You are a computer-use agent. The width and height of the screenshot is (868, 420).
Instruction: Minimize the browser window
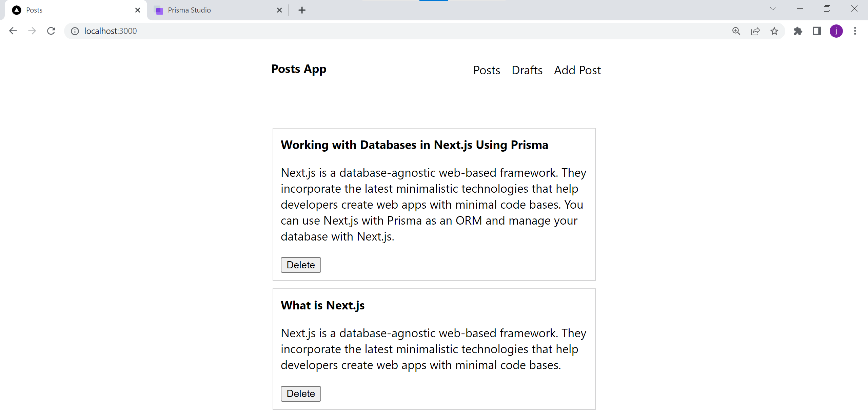(x=800, y=9)
